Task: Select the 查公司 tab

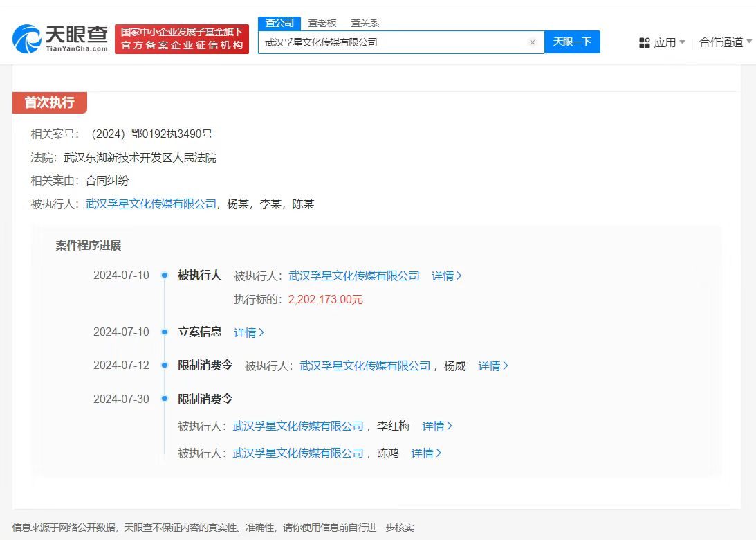Action: point(279,22)
